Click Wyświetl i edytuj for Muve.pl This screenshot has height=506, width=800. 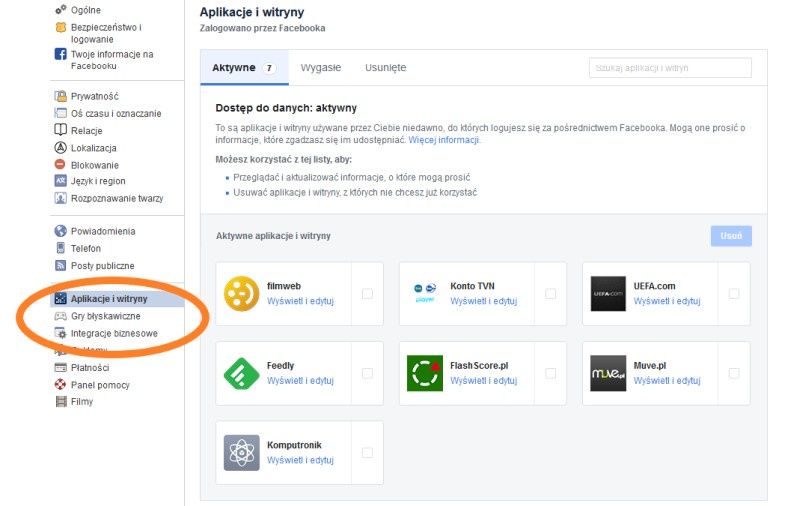[667, 381]
